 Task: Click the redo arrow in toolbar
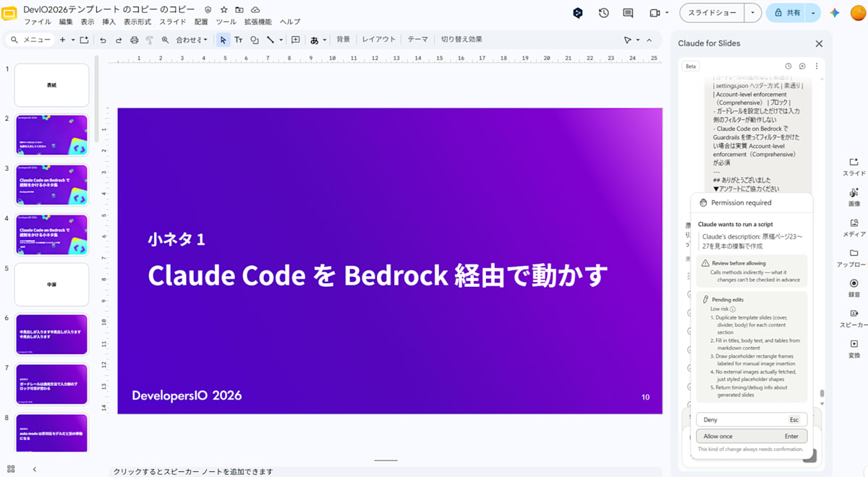tap(119, 40)
